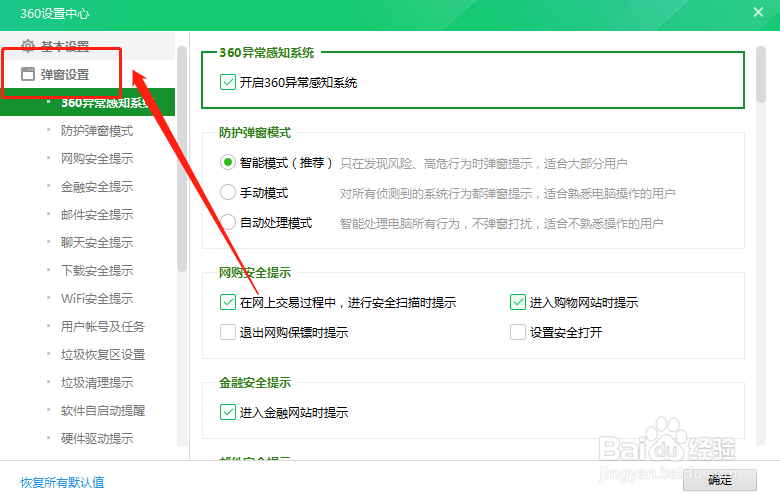The image size is (780, 500).
Task: Select 360异常感知系统 in the sidebar
Action: [x=87, y=102]
